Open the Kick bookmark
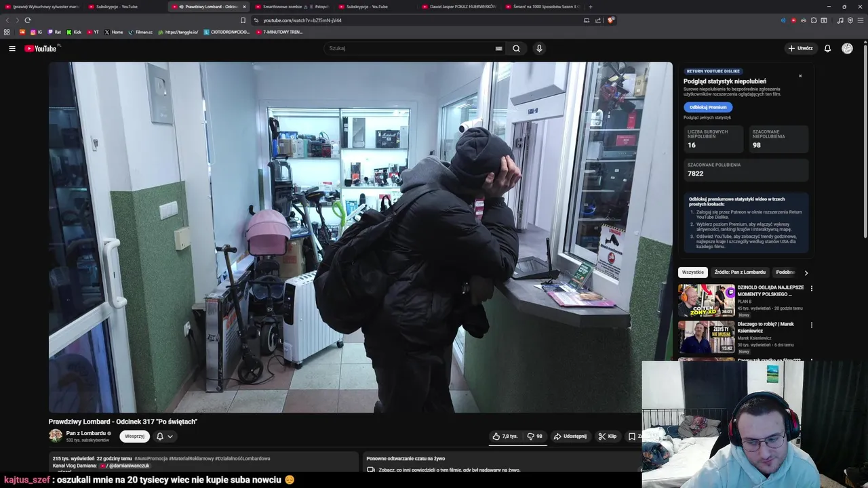868x488 pixels. (x=74, y=32)
